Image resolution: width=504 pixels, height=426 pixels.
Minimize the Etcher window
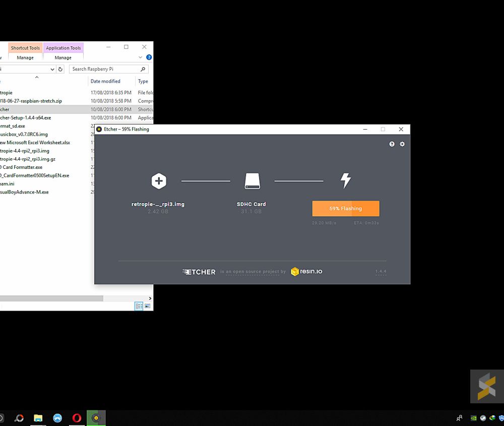(365, 129)
